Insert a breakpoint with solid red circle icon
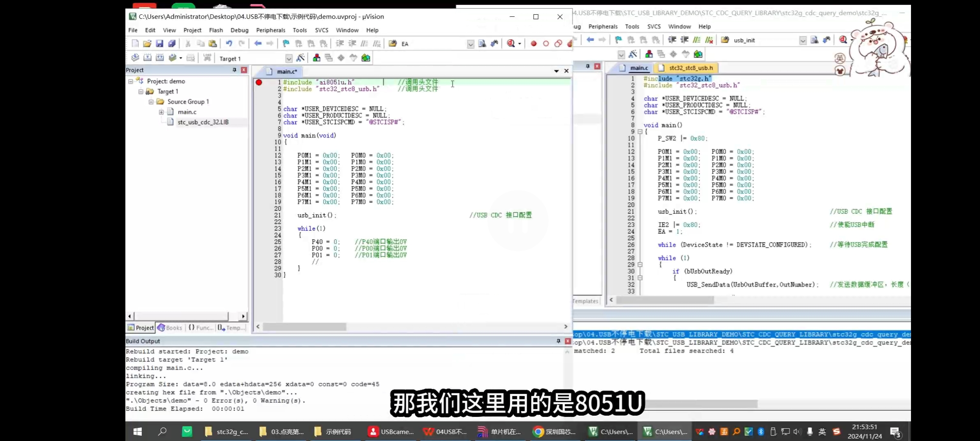Screen dimensions: 980x441 click(x=534, y=43)
